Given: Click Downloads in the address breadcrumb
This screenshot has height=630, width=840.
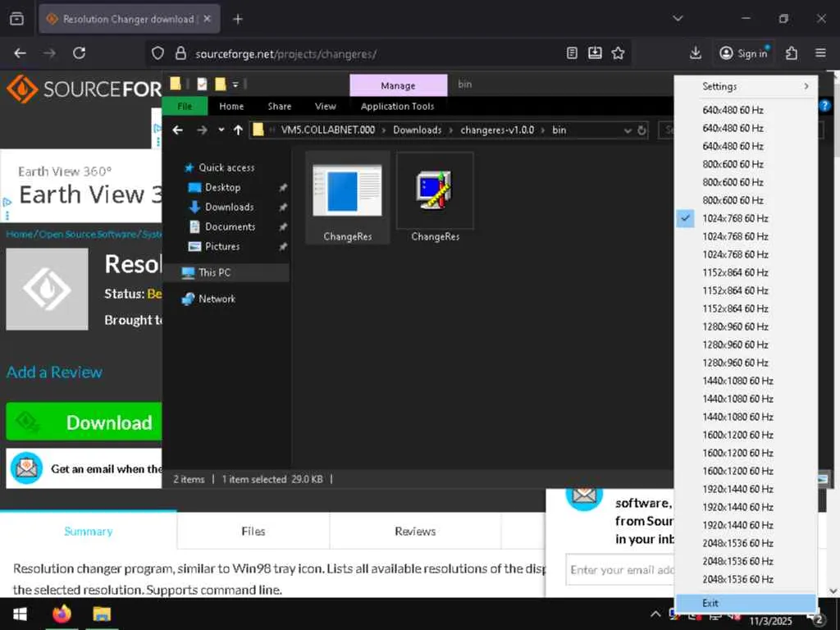Looking at the screenshot, I should coord(418,130).
